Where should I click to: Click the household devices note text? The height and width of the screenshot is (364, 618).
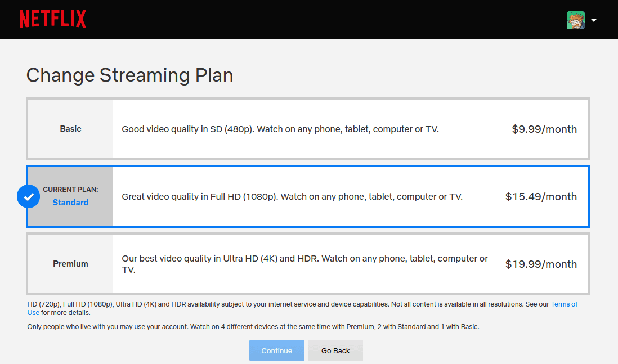click(x=253, y=326)
